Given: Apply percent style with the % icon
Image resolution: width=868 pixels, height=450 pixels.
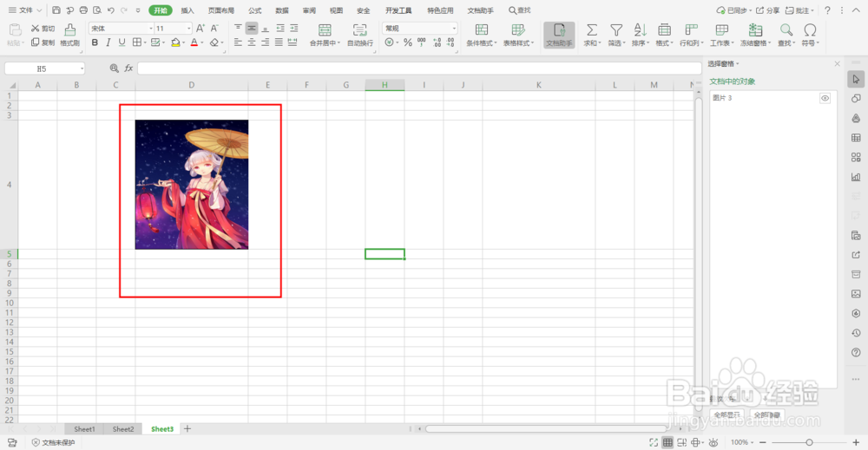Looking at the screenshot, I should click(x=408, y=42).
